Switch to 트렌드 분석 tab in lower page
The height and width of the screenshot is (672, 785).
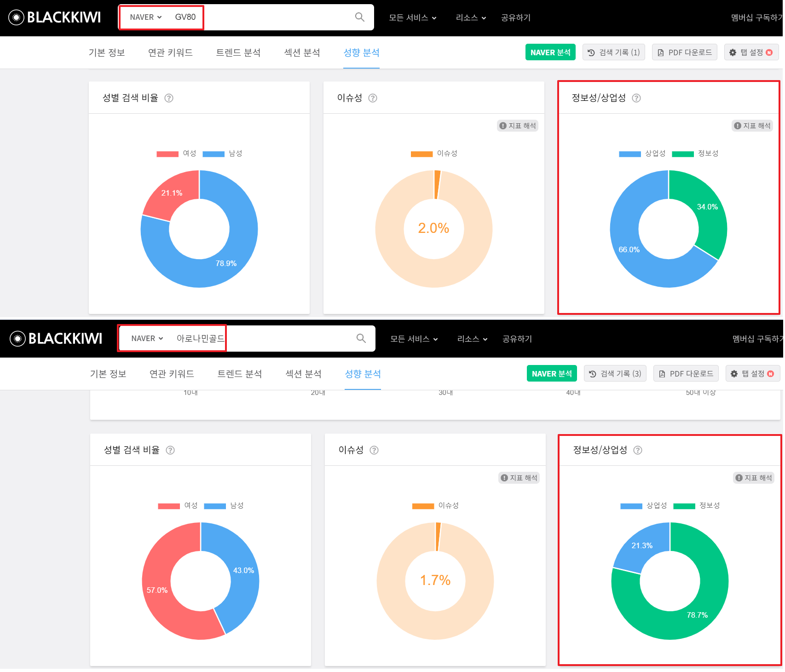click(x=240, y=374)
